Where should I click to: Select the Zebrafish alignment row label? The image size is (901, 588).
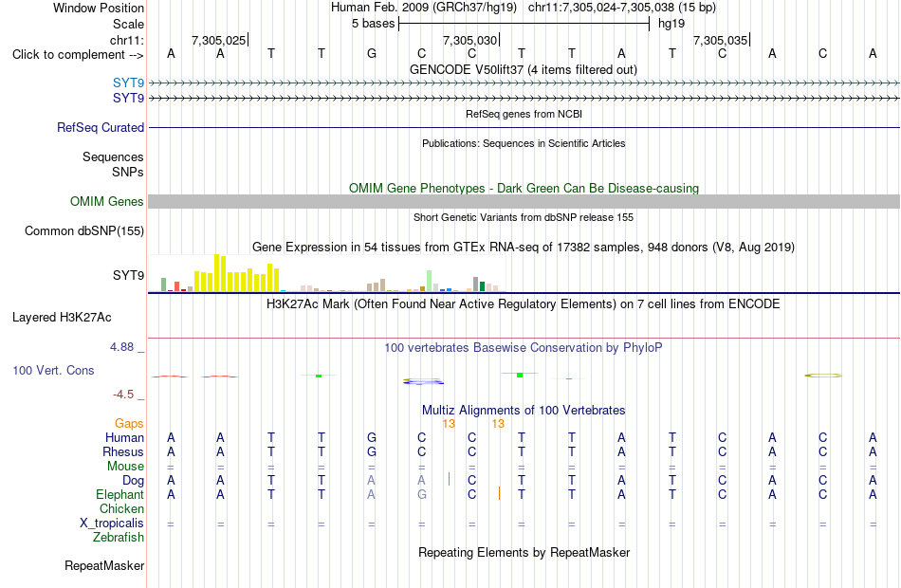(x=119, y=538)
